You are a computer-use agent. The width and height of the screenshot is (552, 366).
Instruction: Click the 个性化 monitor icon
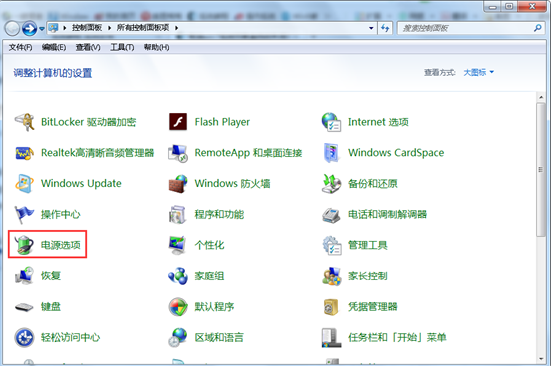(x=177, y=245)
